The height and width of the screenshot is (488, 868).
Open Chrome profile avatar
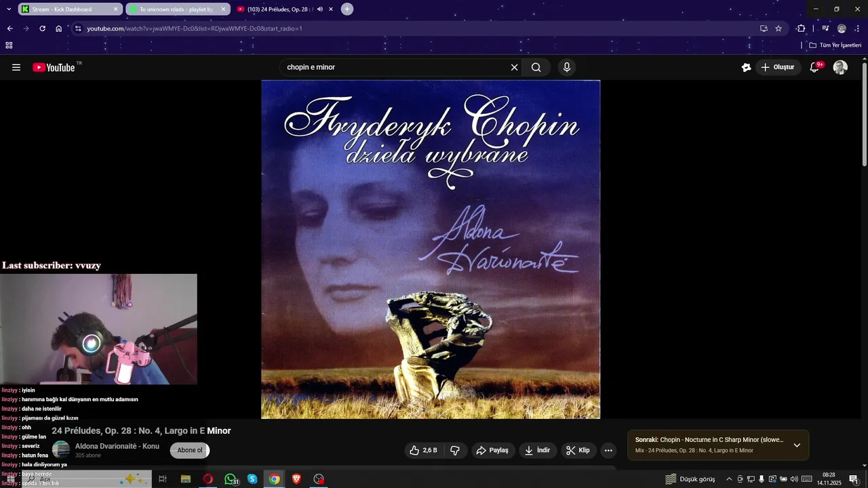pyautogui.click(x=842, y=28)
